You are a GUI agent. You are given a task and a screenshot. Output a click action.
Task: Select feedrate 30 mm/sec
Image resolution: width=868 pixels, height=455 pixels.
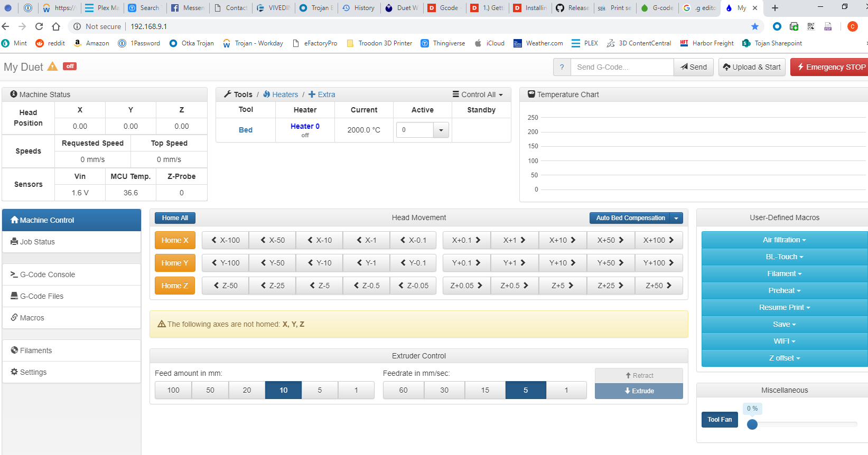[x=444, y=390]
